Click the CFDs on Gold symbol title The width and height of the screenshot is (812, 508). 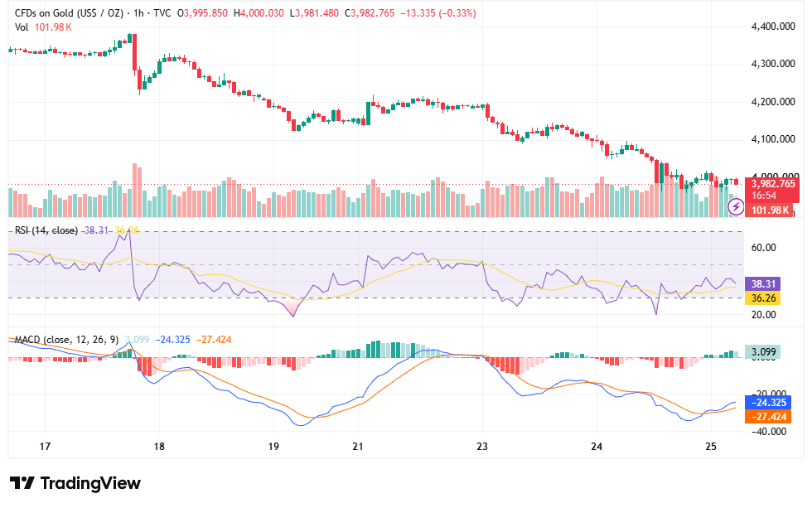pyautogui.click(x=69, y=13)
